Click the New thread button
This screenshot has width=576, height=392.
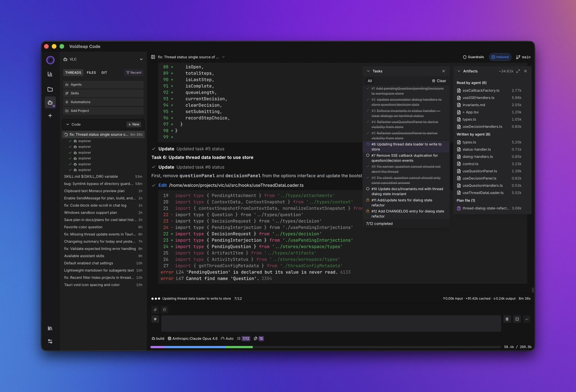(x=134, y=124)
